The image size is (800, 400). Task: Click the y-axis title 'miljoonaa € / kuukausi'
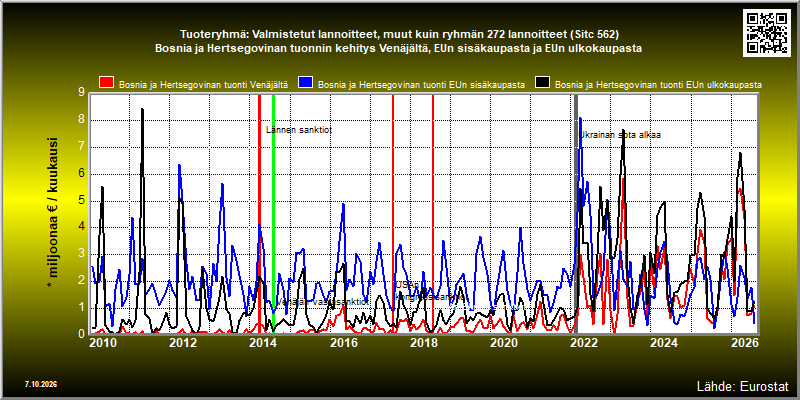tap(53, 213)
